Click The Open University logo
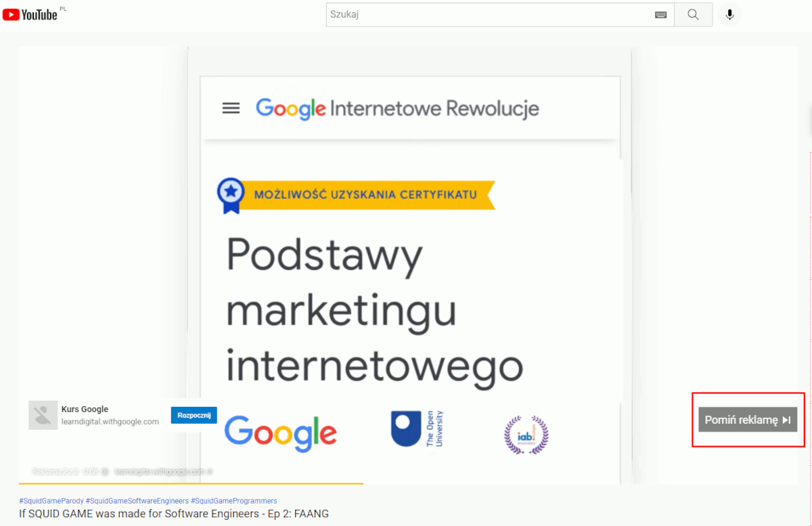 click(417, 429)
